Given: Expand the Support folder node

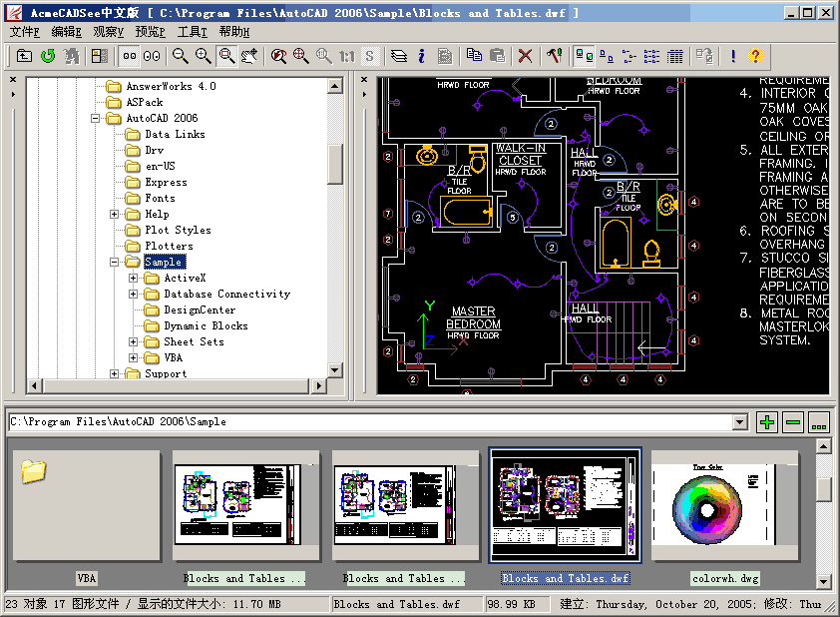Looking at the screenshot, I should coord(114,373).
